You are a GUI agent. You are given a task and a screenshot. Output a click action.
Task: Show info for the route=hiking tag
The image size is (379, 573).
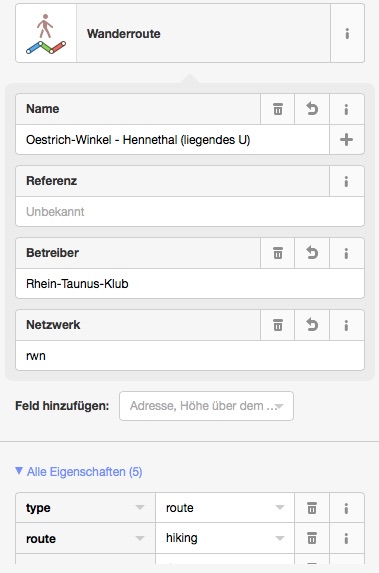click(346, 538)
